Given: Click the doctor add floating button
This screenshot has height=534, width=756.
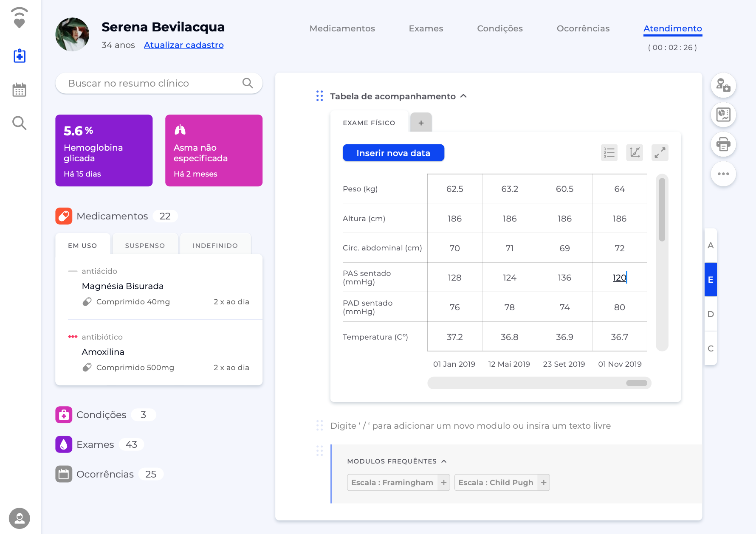Looking at the screenshot, I should point(723,85).
